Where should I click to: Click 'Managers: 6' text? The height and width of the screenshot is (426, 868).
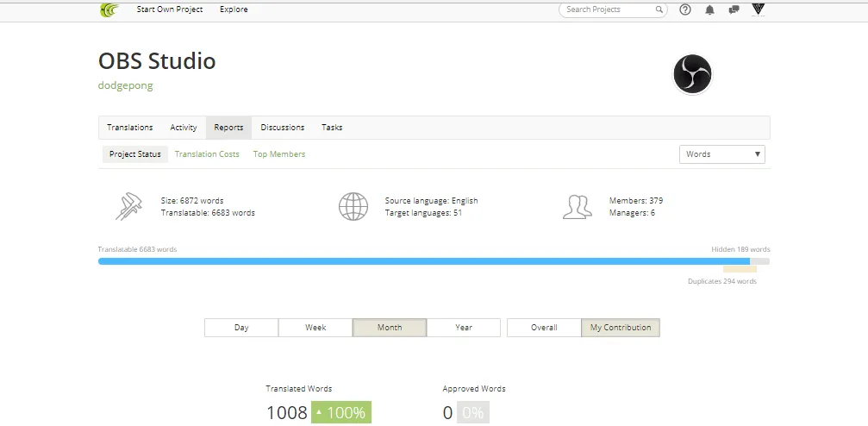coord(632,213)
